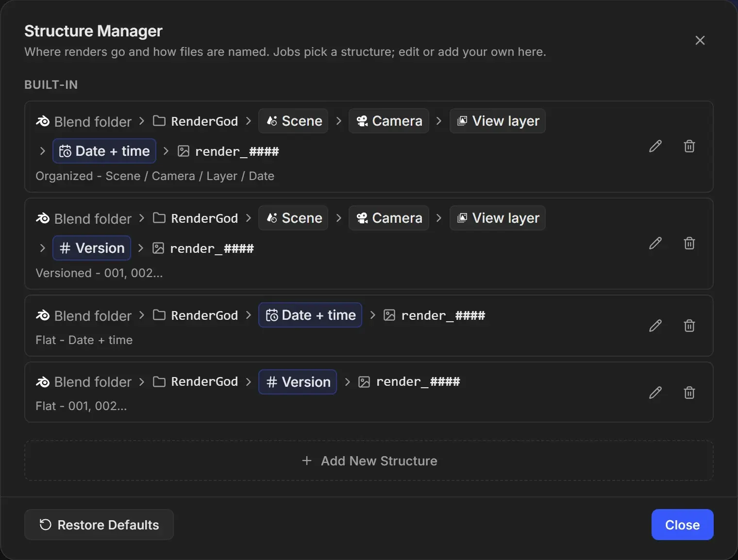Click image icon before render_#### in Flat 001 row
Viewport: 738px width, 560px height.
click(364, 382)
